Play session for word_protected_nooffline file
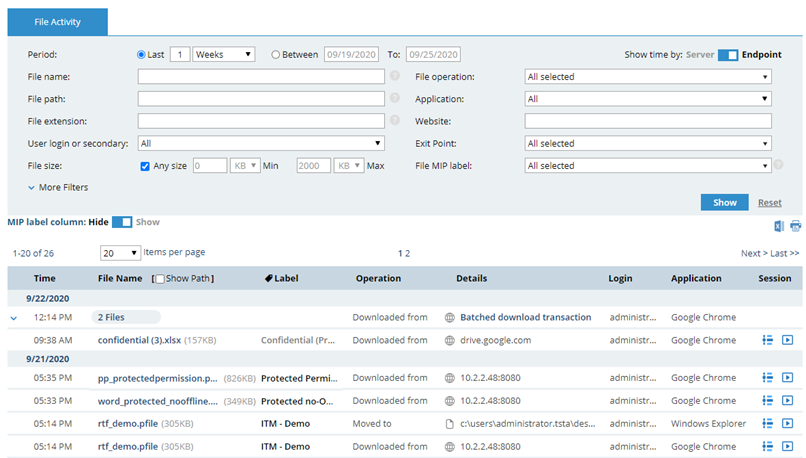 click(x=787, y=401)
